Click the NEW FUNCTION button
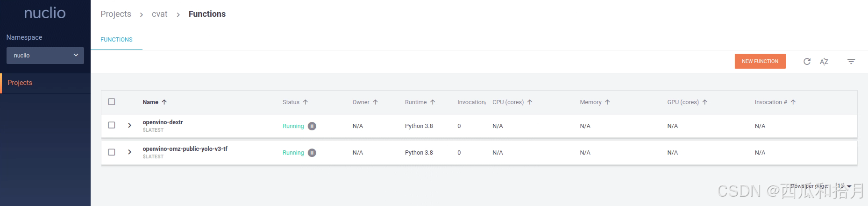Screen dimensions: 868x206 coord(760,61)
